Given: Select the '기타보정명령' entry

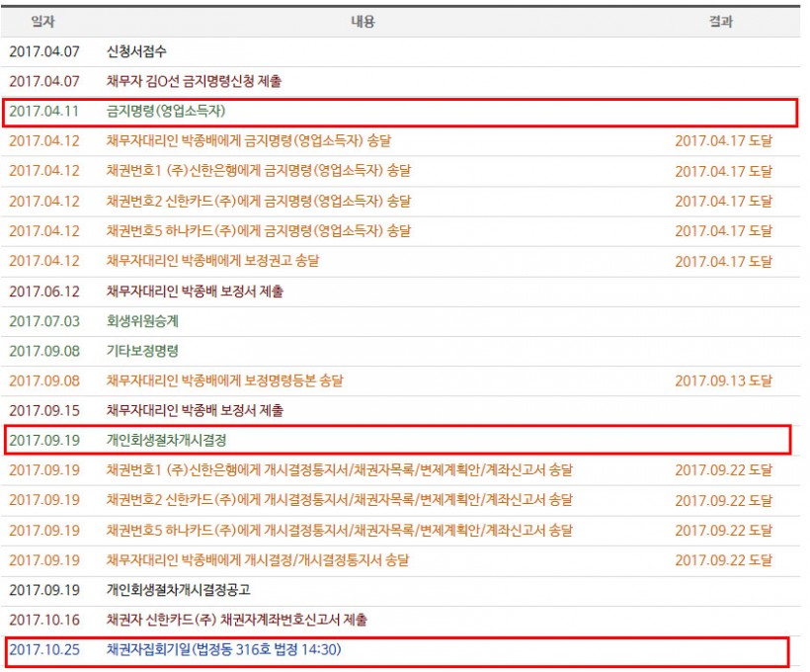Looking at the screenshot, I should click(142, 351).
